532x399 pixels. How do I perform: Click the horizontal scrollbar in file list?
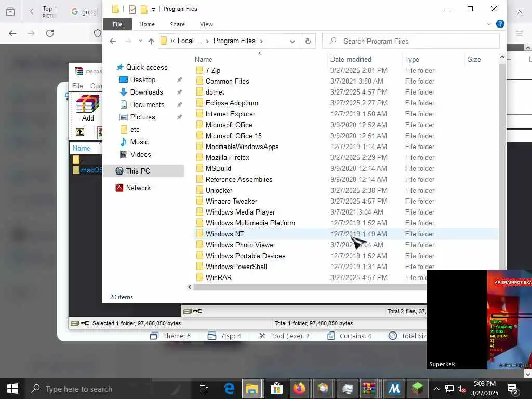pyautogui.click(x=310, y=287)
